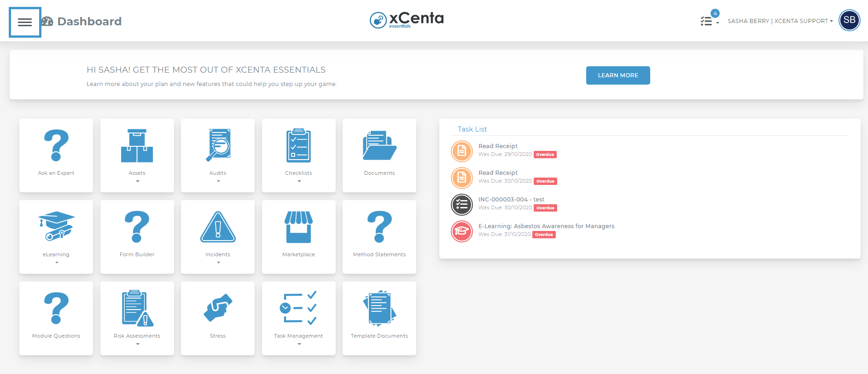
Task: Click the red E-Learning task icon
Action: (462, 231)
